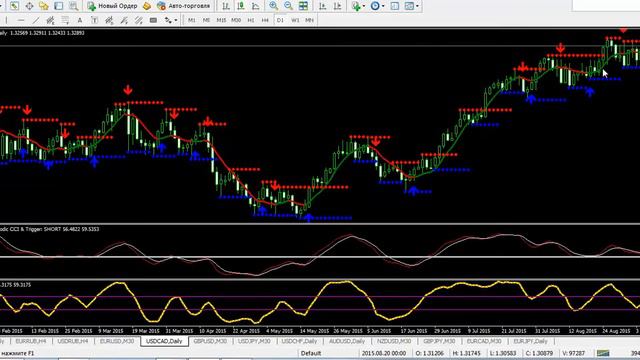Viewport: 640px width, 360px height.
Task: Launch MetaEditor yellow book icon
Action: 147,6
